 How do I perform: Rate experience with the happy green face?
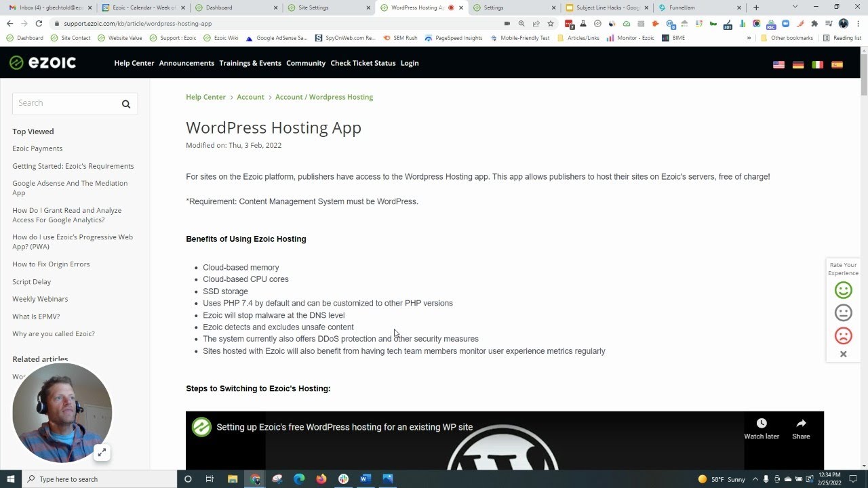(843, 290)
